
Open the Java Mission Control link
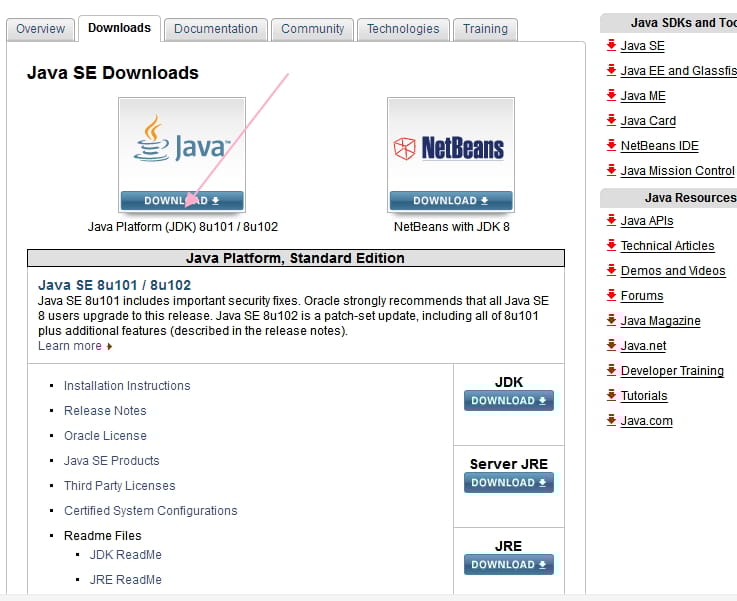(677, 171)
